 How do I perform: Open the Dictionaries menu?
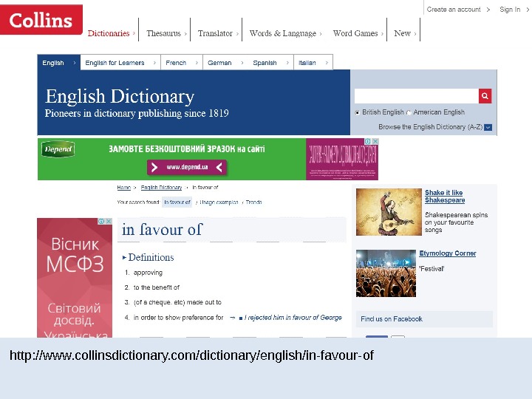click(109, 33)
